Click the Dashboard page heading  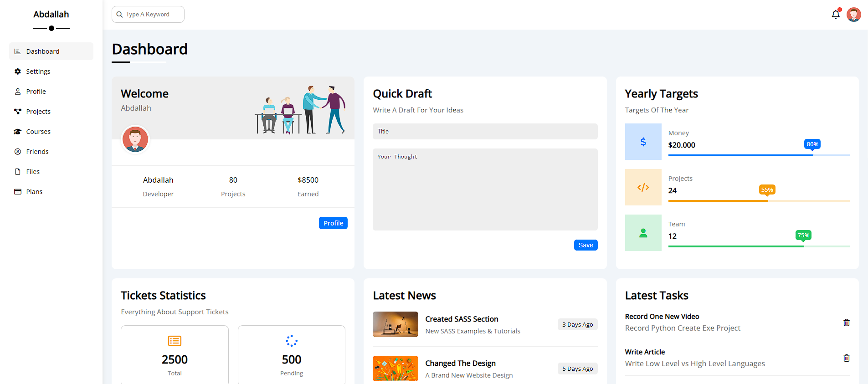149,49
